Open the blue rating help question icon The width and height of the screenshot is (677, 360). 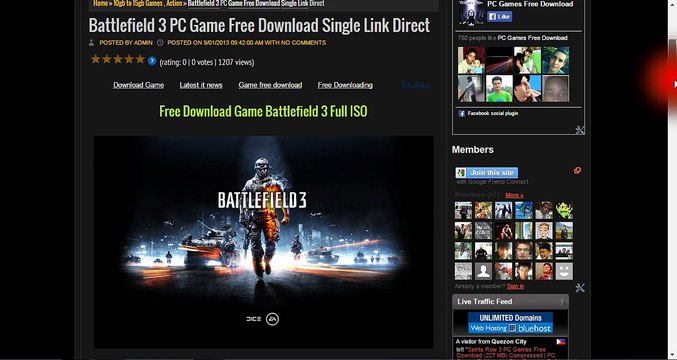(152, 60)
